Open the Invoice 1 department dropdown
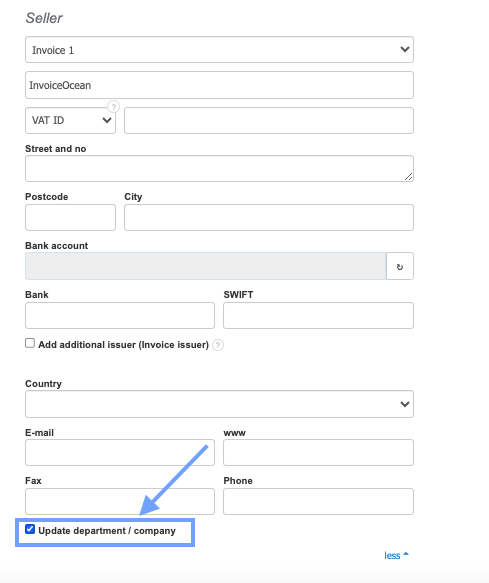This screenshot has height=583, width=489. tap(219, 49)
